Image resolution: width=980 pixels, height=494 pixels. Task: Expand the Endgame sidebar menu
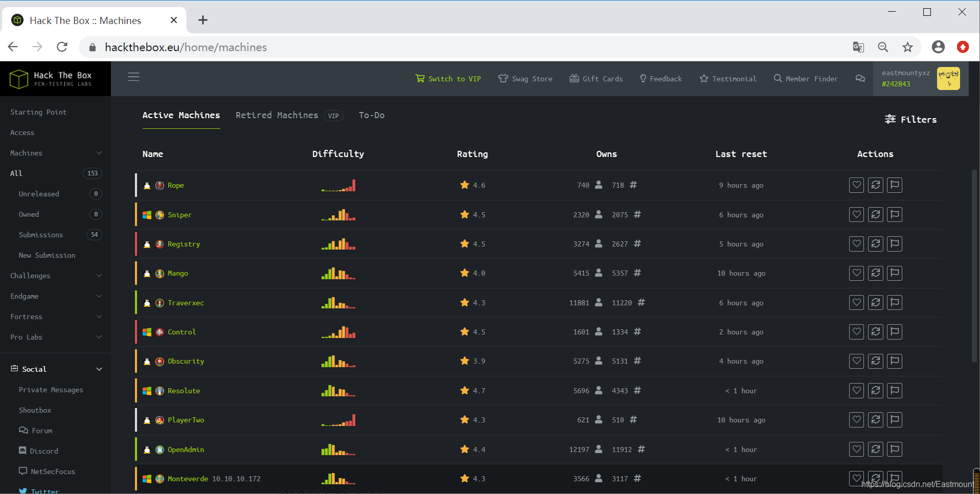(x=55, y=296)
